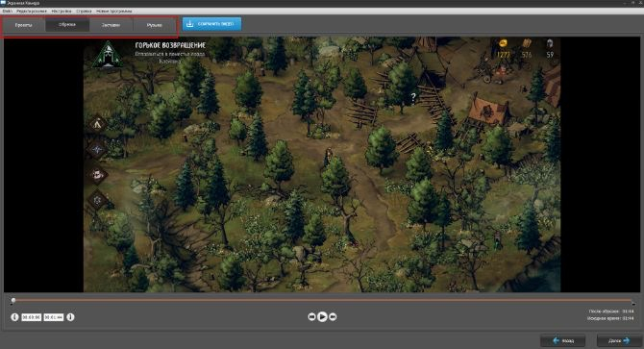Jump to next frame button
Screen dimensions: 644x349
pyautogui.click(x=334, y=316)
